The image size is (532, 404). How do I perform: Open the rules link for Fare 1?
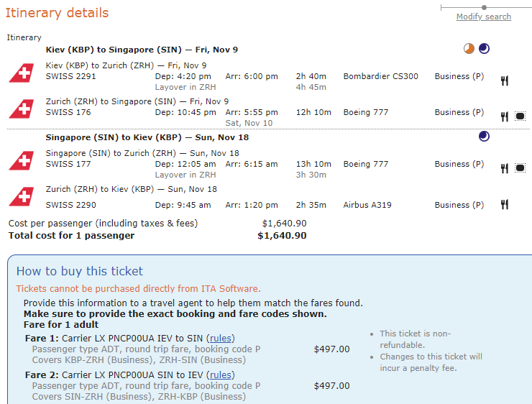click(221, 339)
